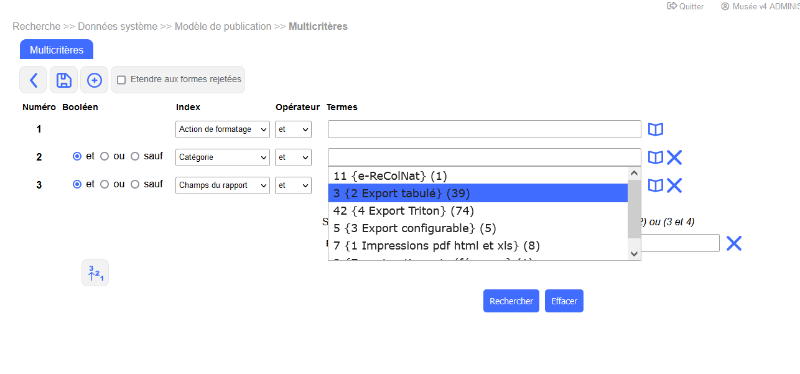The width and height of the screenshot is (800, 374).
Task: Click the Quitter link
Action: coord(686,7)
